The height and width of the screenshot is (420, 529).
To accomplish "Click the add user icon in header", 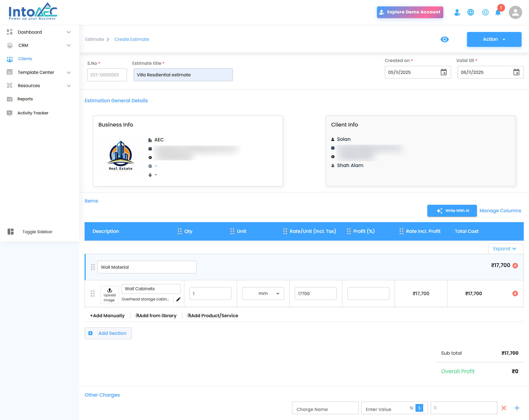I will click(x=457, y=12).
